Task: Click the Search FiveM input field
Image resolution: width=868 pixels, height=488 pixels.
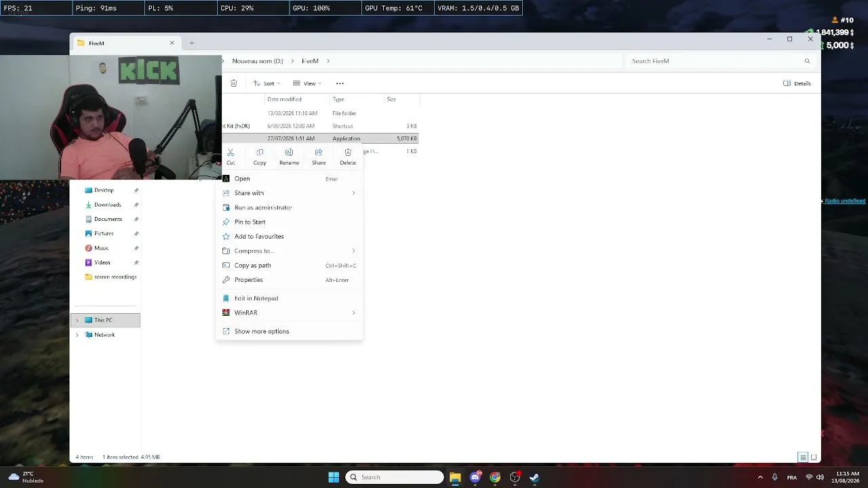Action: 719,61
